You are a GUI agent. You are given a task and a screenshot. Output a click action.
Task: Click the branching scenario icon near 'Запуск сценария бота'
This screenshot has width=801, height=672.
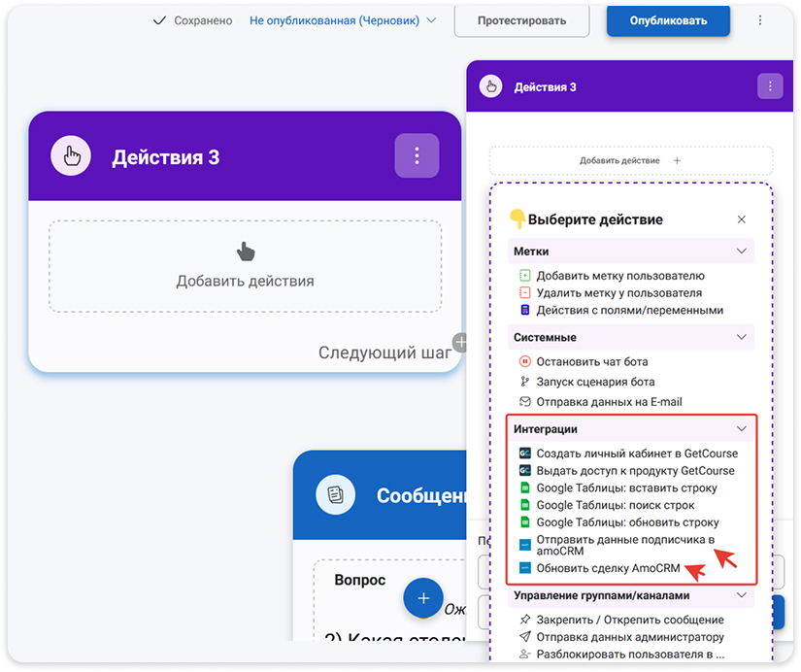(525, 382)
